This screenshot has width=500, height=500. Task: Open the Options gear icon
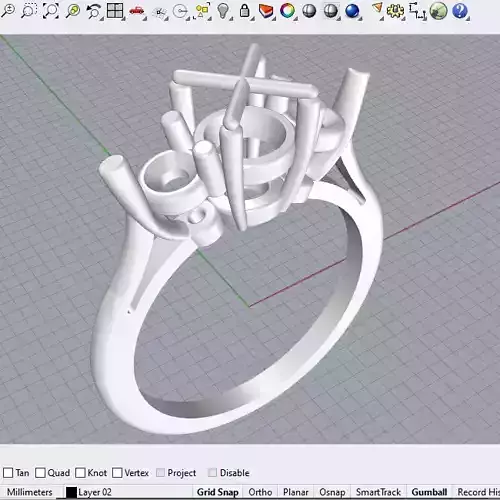click(395, 11)
